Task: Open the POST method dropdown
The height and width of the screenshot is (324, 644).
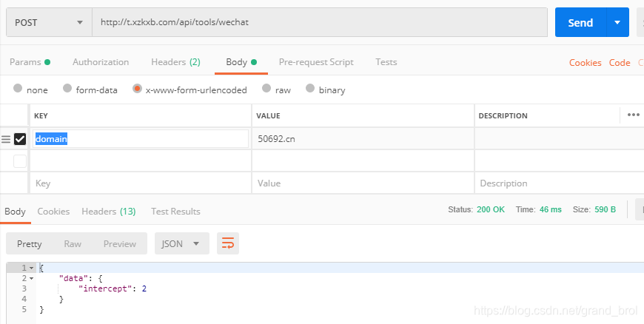Action: pyautogui.click(x=49, y=23)
